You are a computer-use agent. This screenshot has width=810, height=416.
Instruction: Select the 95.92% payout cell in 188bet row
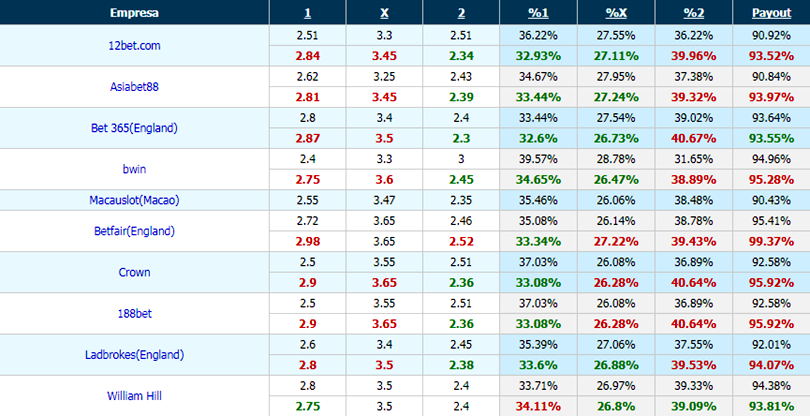(771, 324)
